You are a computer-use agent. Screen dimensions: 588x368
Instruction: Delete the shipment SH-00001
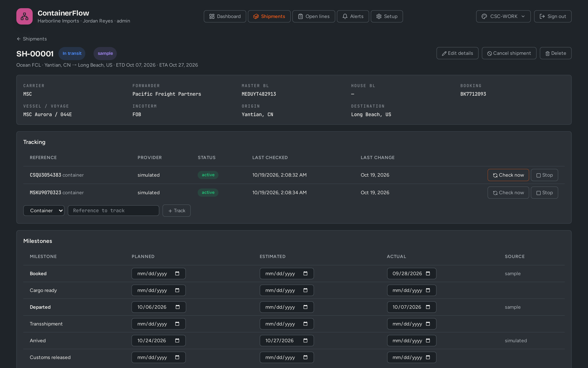pyautogui.click(x=556, y=53)
